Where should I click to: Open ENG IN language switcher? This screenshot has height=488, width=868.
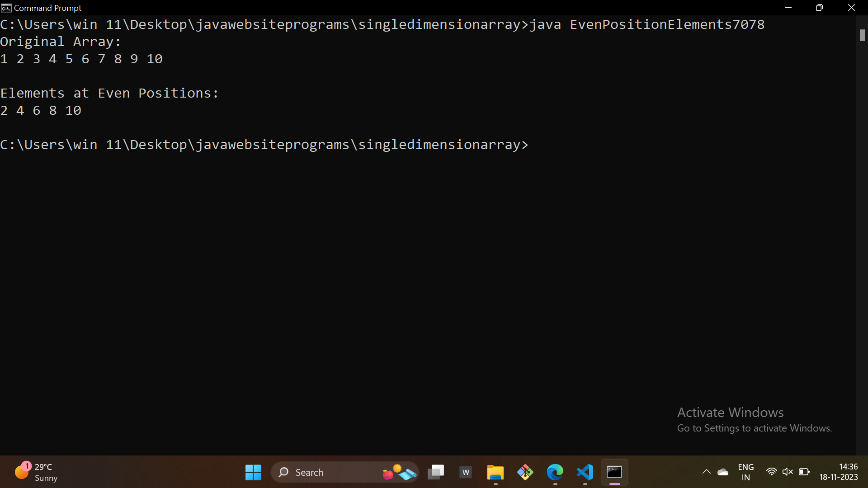(x=745, y=472)
